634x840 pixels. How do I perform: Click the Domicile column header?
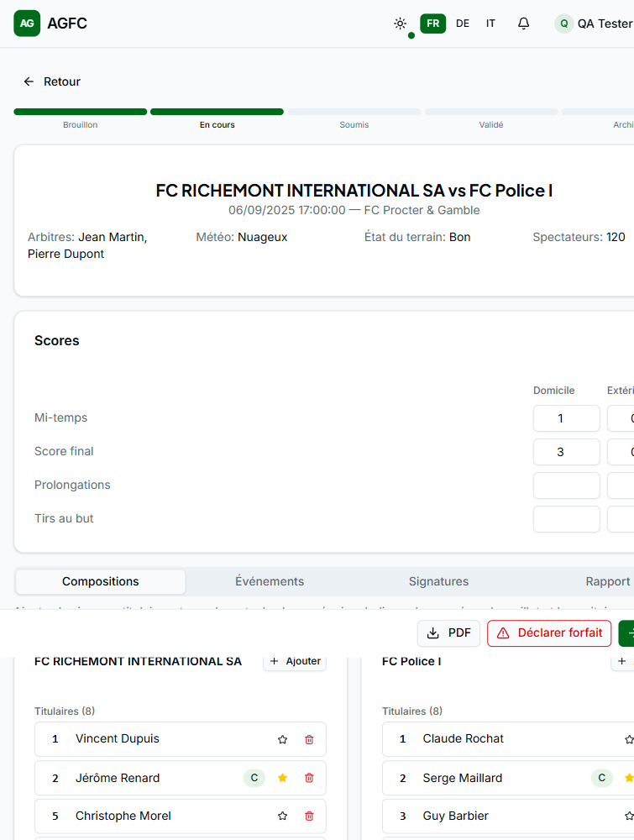(553, 391)
